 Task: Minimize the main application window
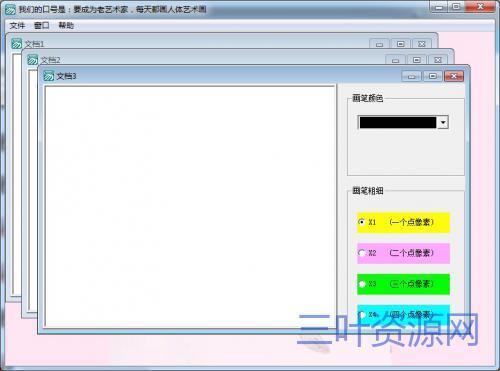pos(439,7)
